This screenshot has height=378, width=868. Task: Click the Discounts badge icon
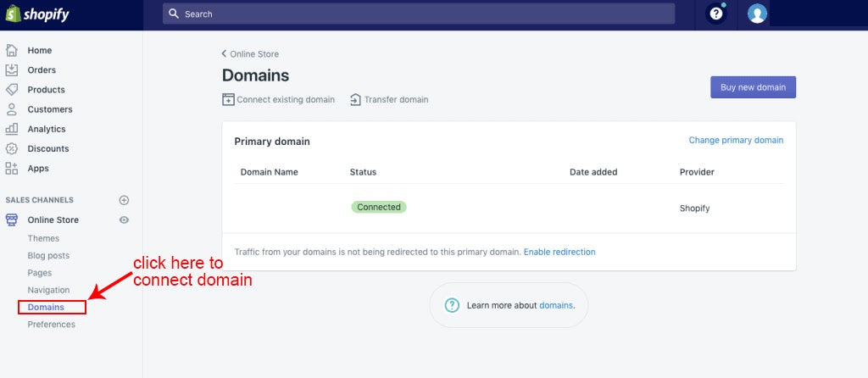tap(12, 148)
